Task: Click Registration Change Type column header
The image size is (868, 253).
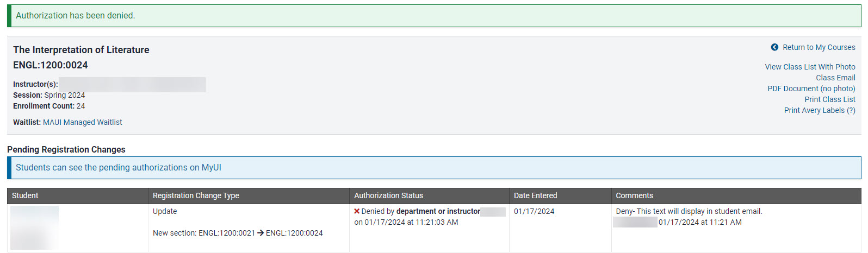Action: coord(196,195)
